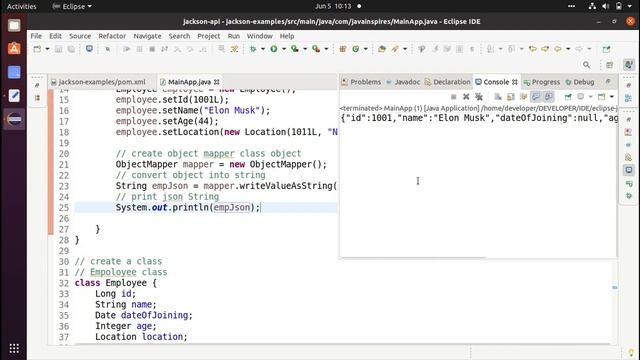Click the Activities button
The image size is (640, 360).
[x=22, y=6]
